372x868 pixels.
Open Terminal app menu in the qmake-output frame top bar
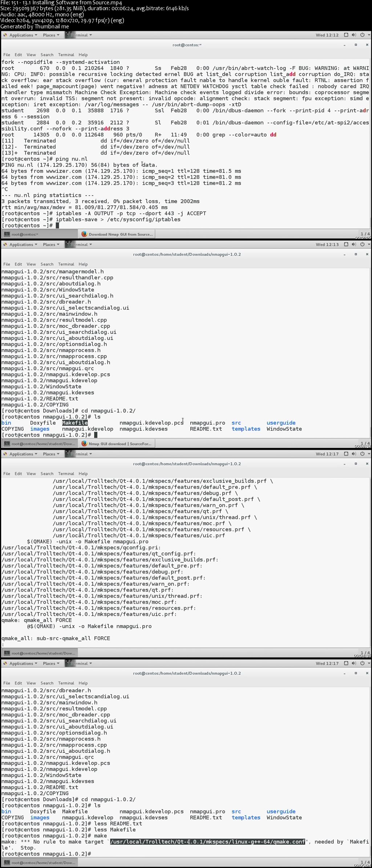(x=79, y=454)
